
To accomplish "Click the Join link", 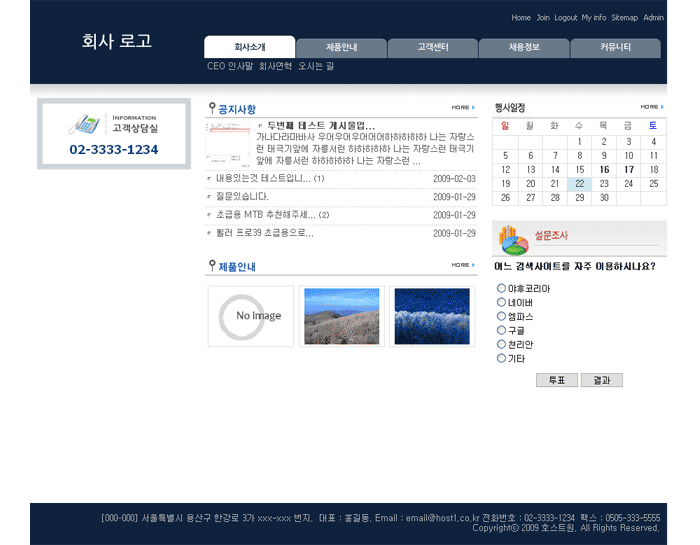I will click(543, 18).
